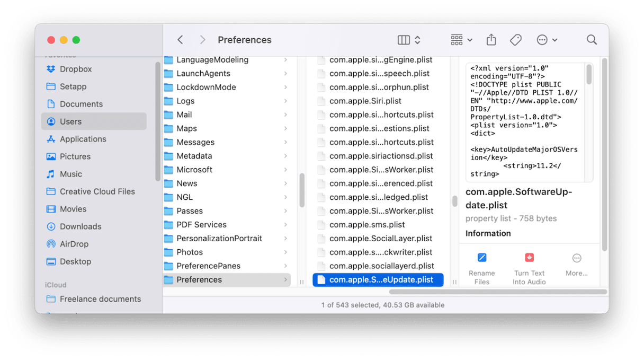Image resolution: width=644 pixels, height=360 pixels.
Task: Select com.apple.si...speech.plist file
Action: (x=378, y=74)
